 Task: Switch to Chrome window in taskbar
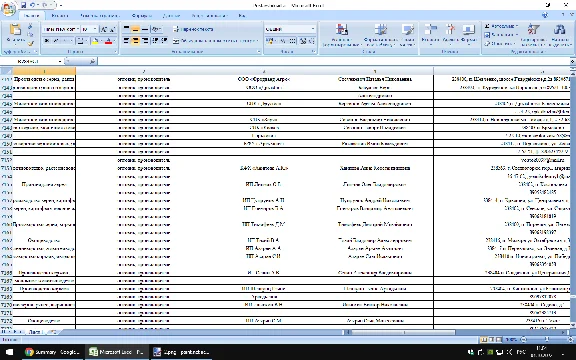coord(53,352)
